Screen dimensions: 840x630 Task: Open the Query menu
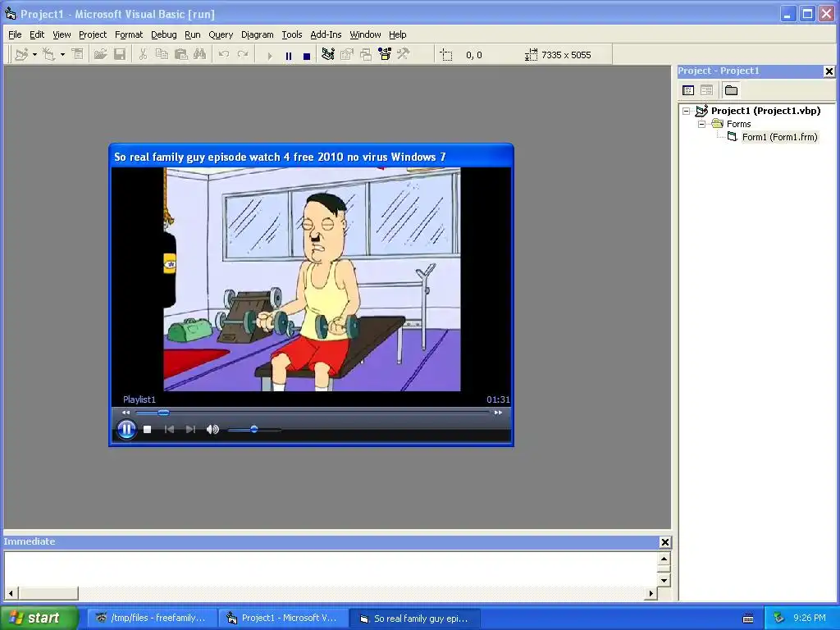click(x=221, y=34)
